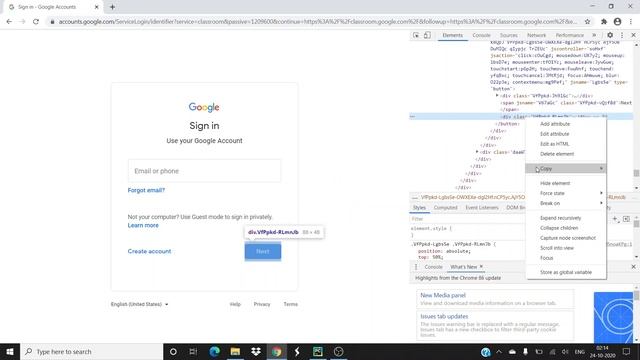The image size is (640, 360).
Task: Open DevTools settings gear
Action: pyautogui.click(x=610, y=36)
